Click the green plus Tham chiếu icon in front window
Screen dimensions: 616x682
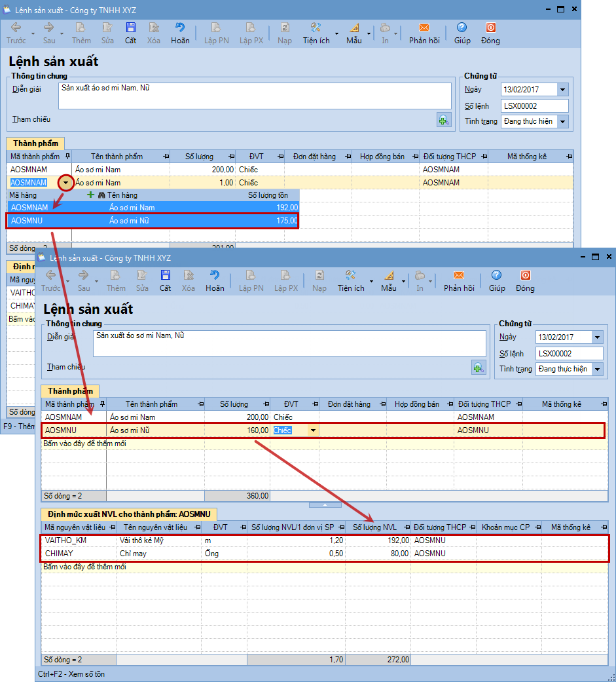pos(479,368)
